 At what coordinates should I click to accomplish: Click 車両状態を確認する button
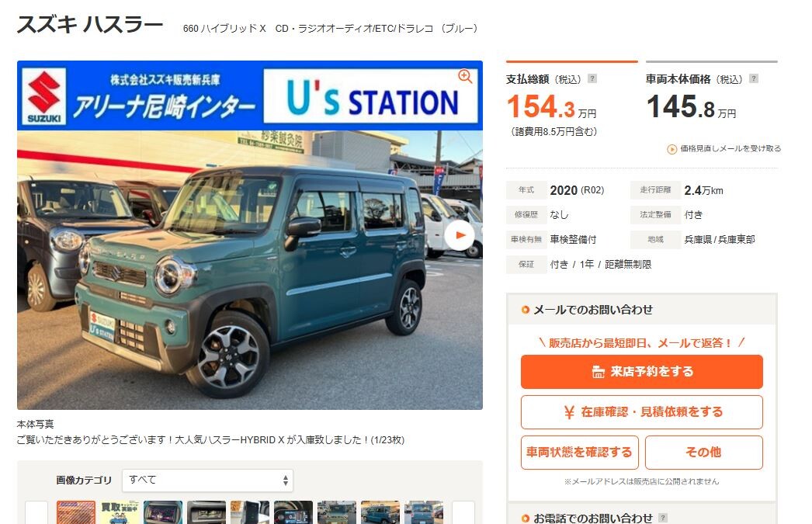tap(579, 453)
